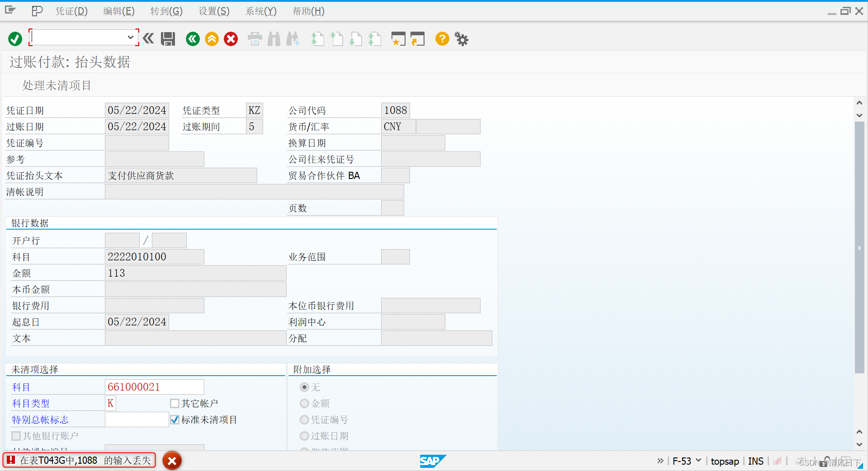Image resolution: width=868 pixels, height=471 pixels.
Task: Open the SAP help question mark icon
Action: click(x=442, y=39)
